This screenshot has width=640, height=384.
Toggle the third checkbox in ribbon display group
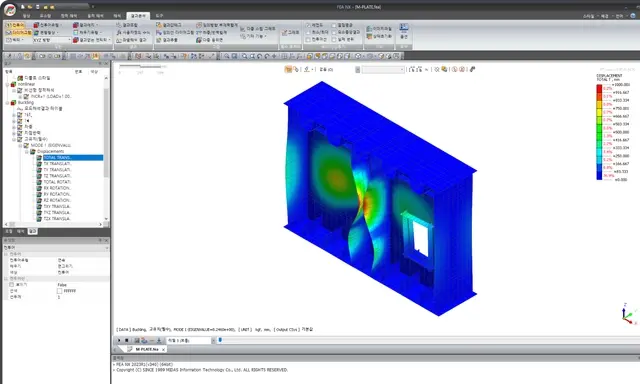[308, 40]
